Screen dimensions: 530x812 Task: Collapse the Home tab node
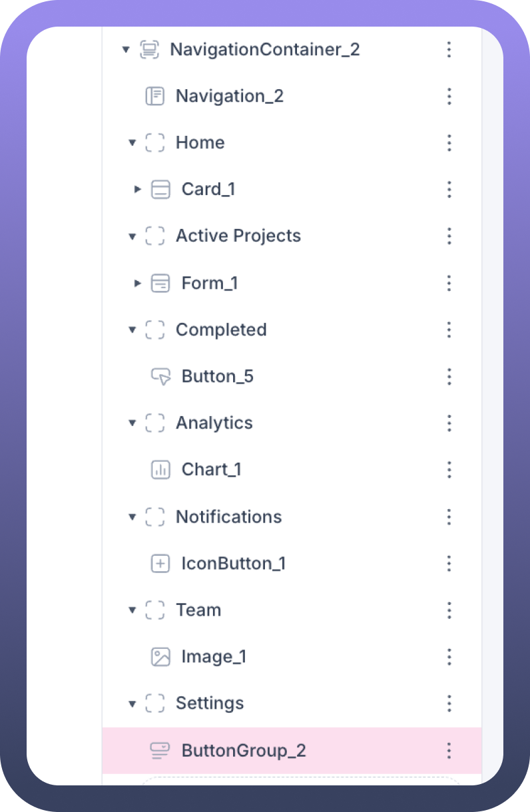coord(132,143)
